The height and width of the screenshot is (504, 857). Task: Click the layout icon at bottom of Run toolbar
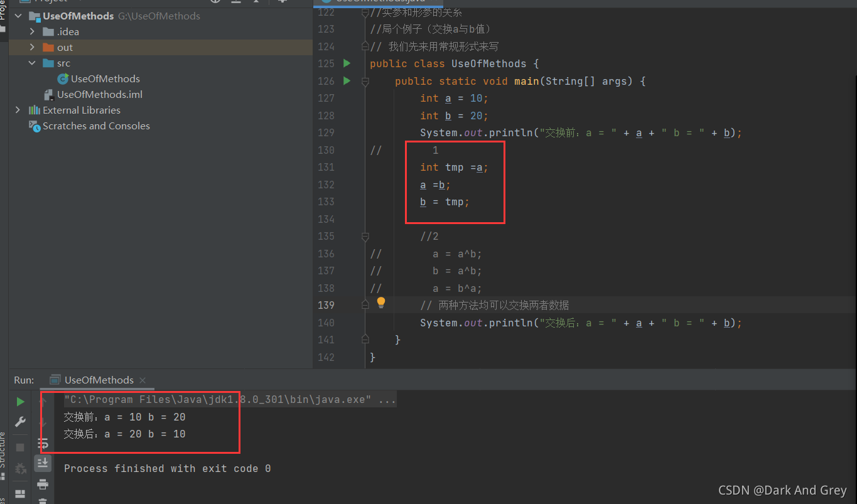click(20, 493)
